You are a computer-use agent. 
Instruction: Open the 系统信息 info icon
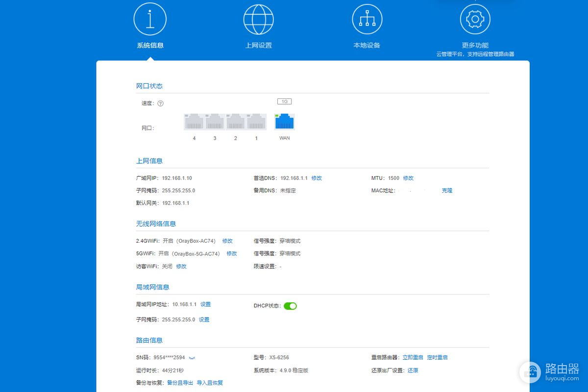tap(150, 20)
